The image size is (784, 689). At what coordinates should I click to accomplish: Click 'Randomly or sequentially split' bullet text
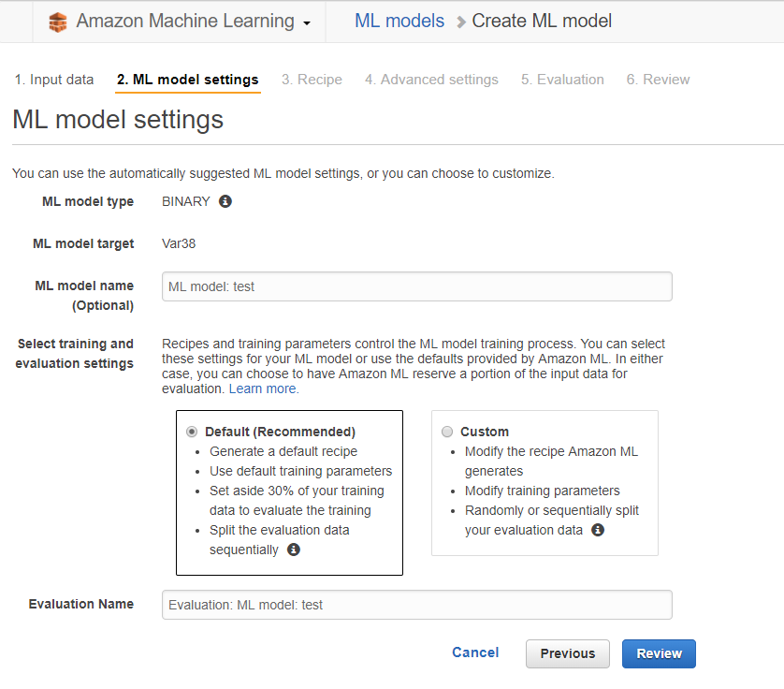[552, 510]
